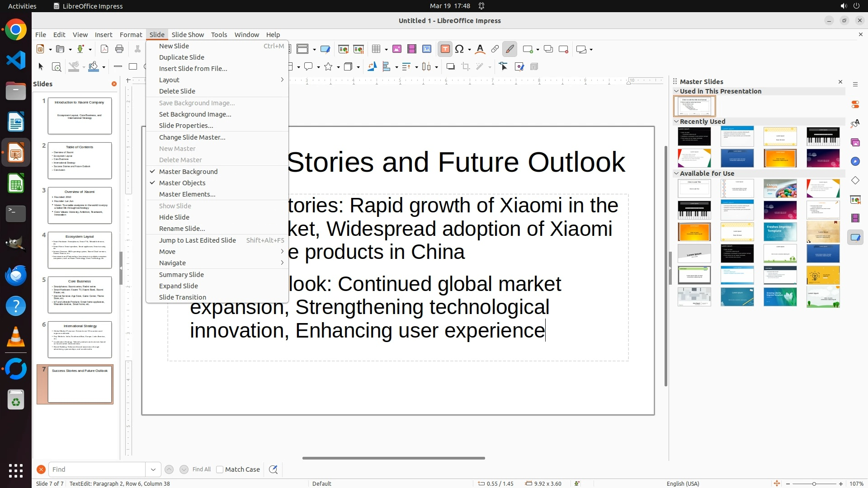Select slide 4 Ecosystem Layout thumbnail

click(x=80, y=250)
